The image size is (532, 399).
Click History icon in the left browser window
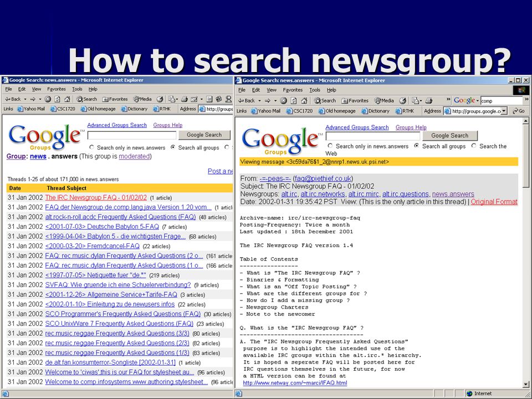pos(160,99)
